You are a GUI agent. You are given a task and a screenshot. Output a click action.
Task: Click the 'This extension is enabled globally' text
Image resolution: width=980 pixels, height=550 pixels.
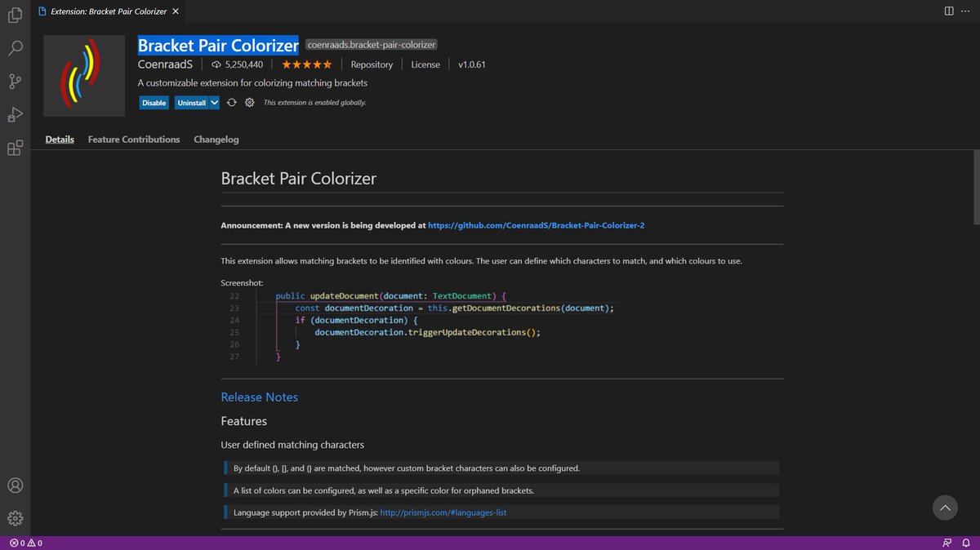point(314,103)
